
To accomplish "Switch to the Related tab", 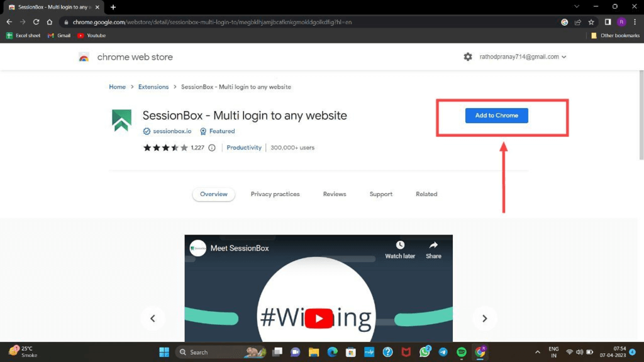I will (x=426, y=194).
